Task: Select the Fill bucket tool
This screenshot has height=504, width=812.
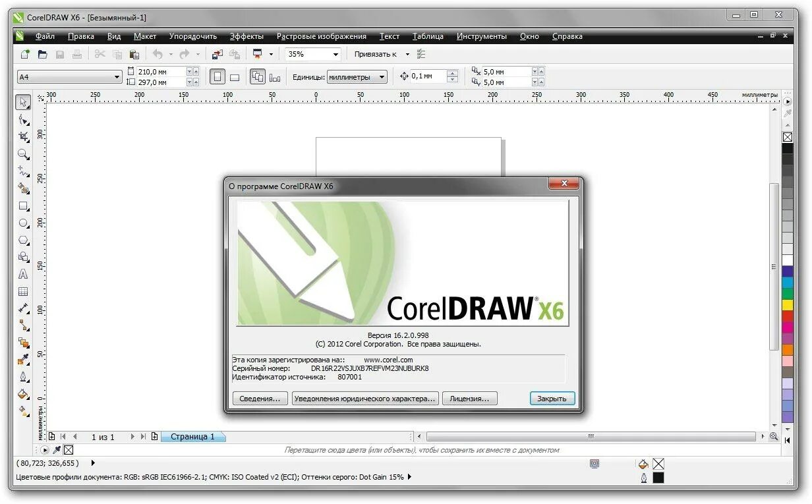Action: (24, 394)
